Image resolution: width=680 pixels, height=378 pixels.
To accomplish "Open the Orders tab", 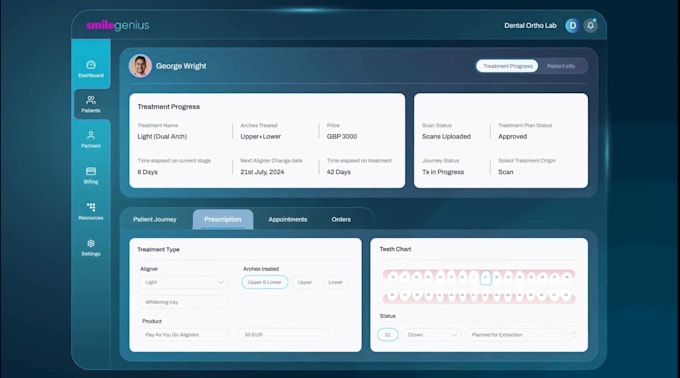I will coord(341,219).
